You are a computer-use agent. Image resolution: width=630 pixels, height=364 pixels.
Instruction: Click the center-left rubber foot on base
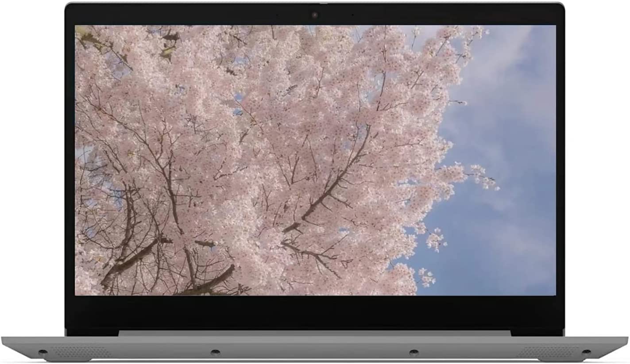(x=215, y=352)
